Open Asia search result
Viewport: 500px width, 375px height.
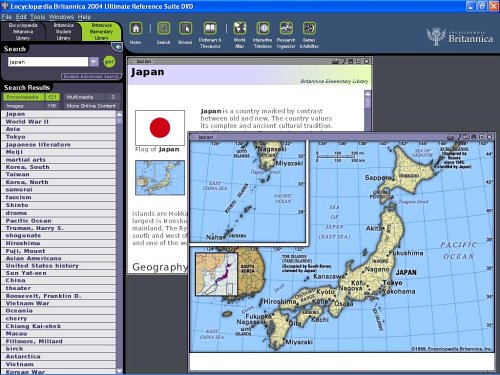(59, 129)
